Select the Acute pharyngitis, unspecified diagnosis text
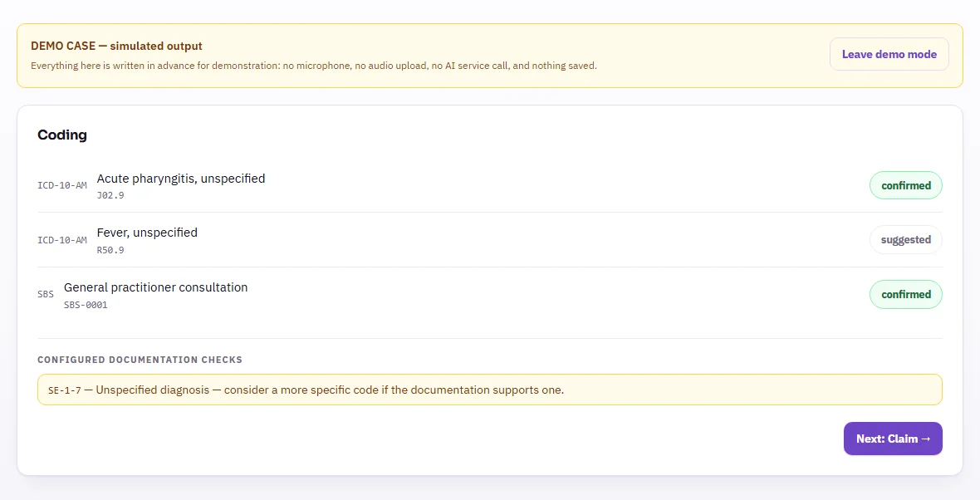 (x=180, y=179)
